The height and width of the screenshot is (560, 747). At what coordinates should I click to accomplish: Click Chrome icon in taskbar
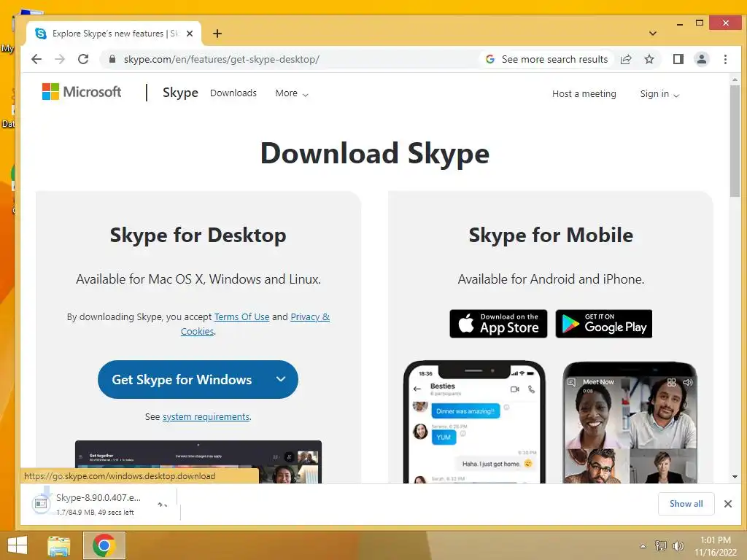[104, 545]
